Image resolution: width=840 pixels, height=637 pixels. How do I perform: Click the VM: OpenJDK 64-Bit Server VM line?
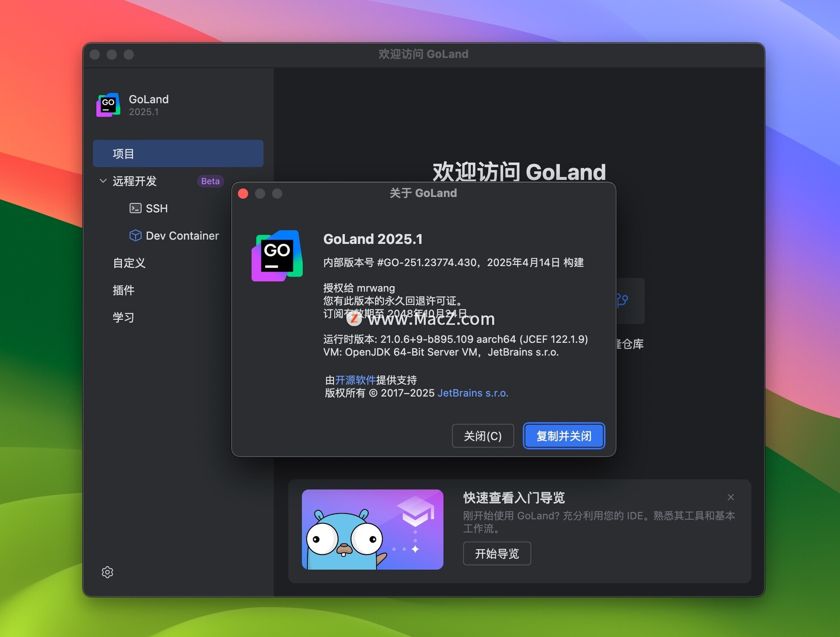pos(441,352)
